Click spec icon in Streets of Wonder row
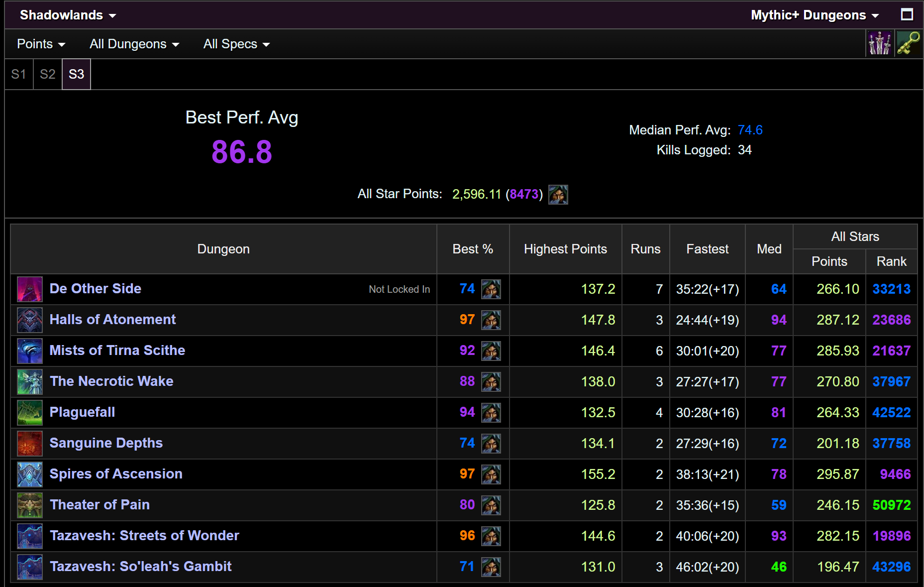924x587 pixels. point(491,536)
